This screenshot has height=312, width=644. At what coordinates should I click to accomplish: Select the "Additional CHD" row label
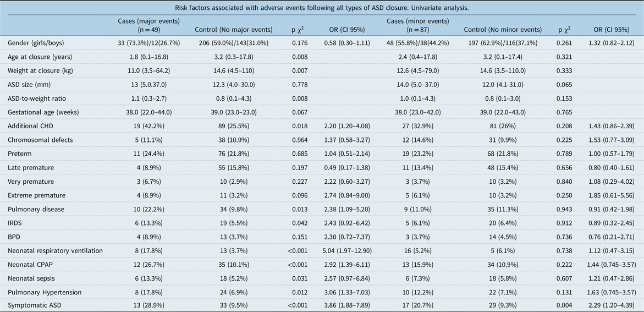pos(30,126)
